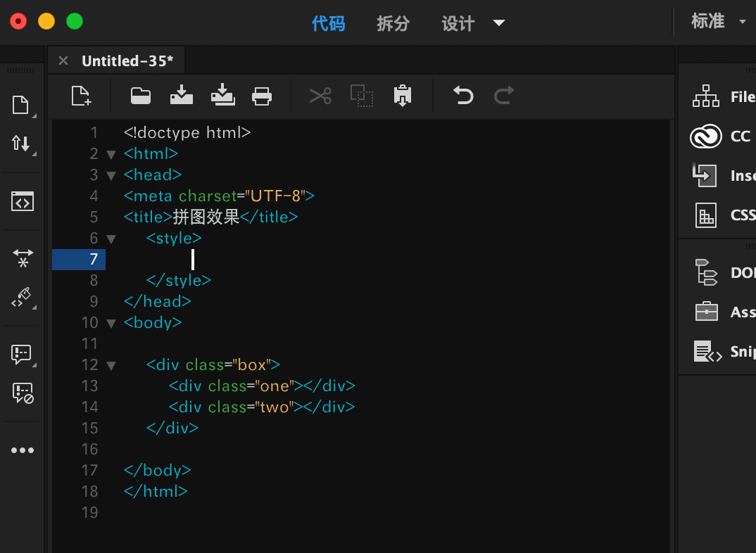Click the closing </div> on line 15
756x553 pixels.
[x=172, y=428]
